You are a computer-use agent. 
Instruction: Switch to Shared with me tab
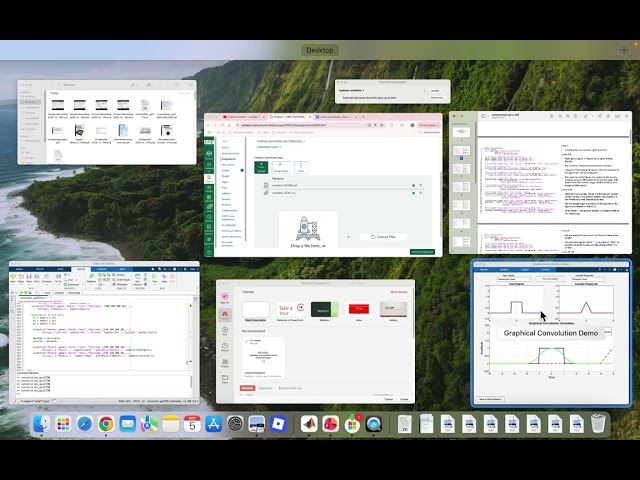coord(290,388)
